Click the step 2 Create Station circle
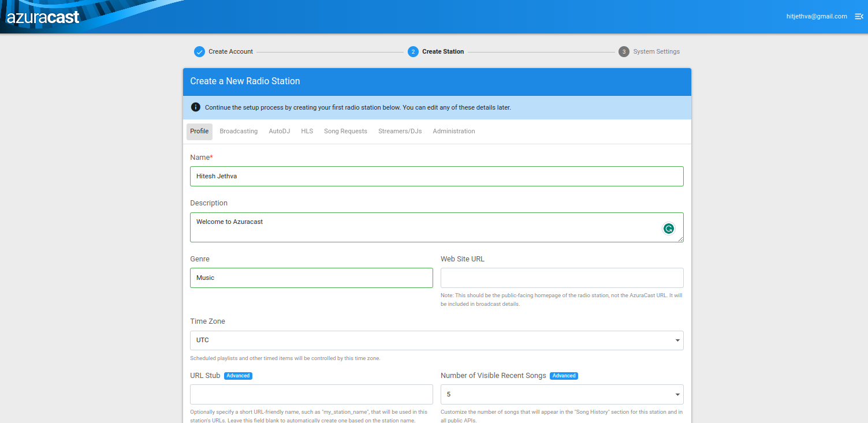This screenshot has width=868, height=423. [x=413, y=52]
